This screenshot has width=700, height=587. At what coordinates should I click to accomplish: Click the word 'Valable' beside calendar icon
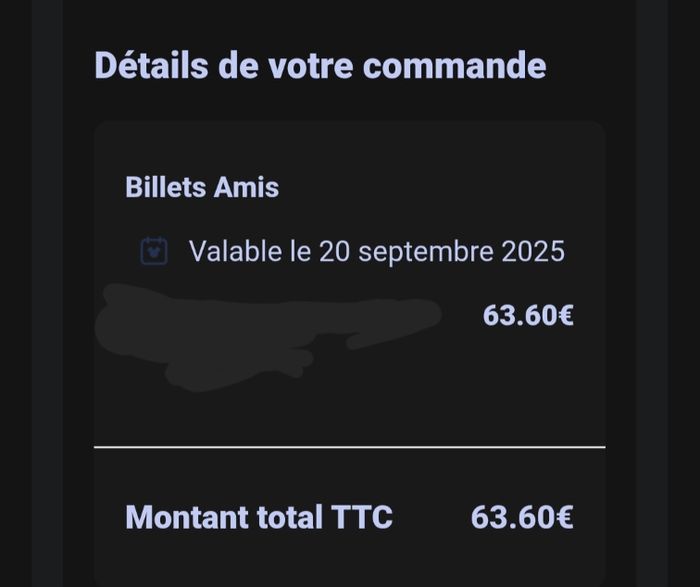[236, 251]
